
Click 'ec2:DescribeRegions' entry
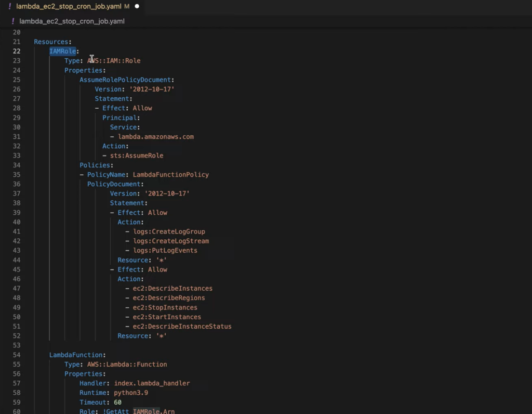point(169,298)
